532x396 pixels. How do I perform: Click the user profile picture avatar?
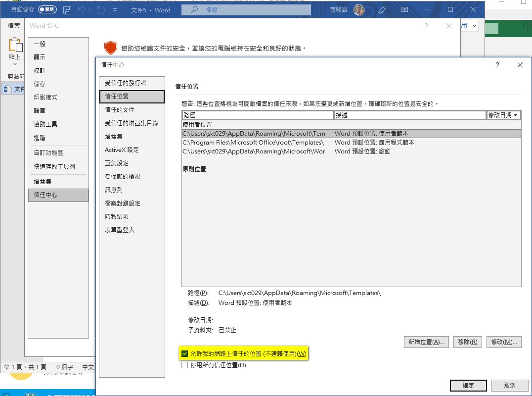(x=358, y=10)
